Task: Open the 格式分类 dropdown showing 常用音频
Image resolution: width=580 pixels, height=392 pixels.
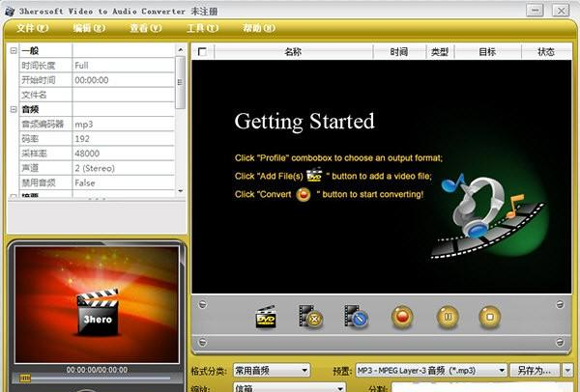Action: (x=272, y=370)
